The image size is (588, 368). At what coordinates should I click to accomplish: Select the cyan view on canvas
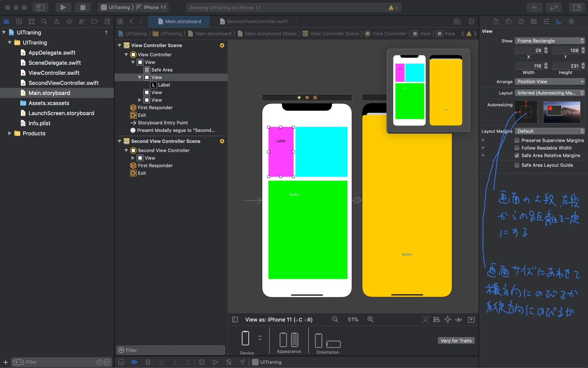[x=321, y=152]
